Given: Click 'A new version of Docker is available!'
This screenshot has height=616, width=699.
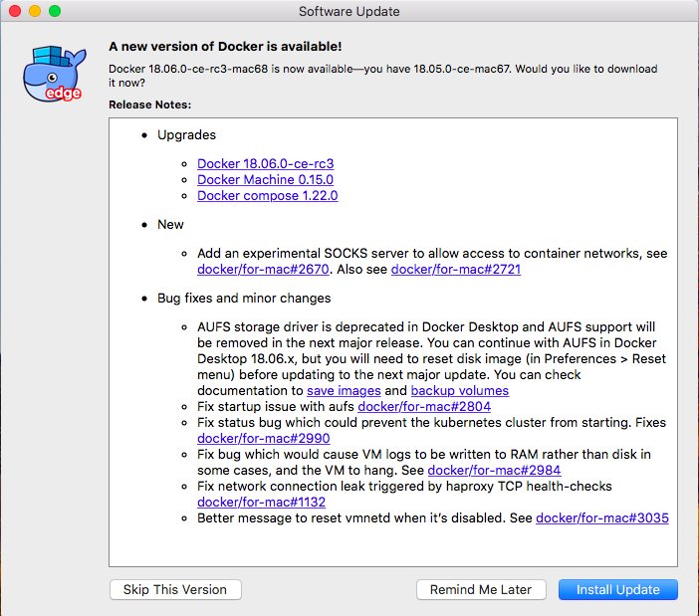Looking at the screenshot, I should click(x=225, y=47).
